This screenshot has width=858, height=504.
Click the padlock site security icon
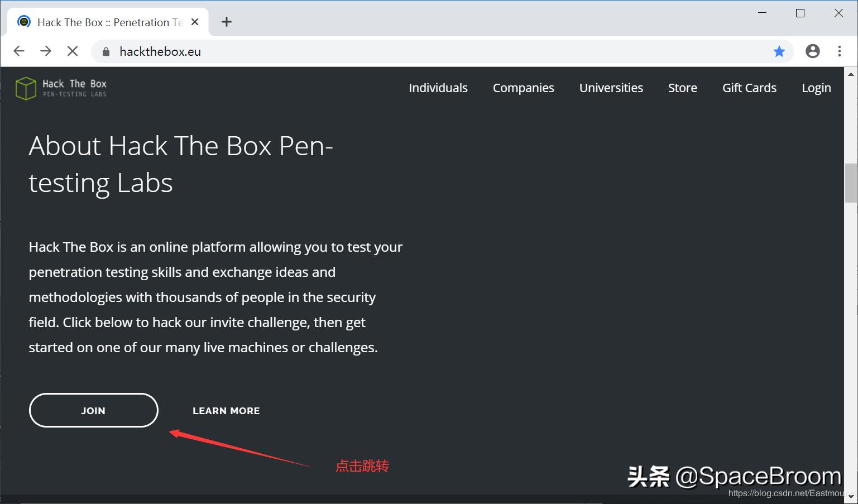pos(105,51)
